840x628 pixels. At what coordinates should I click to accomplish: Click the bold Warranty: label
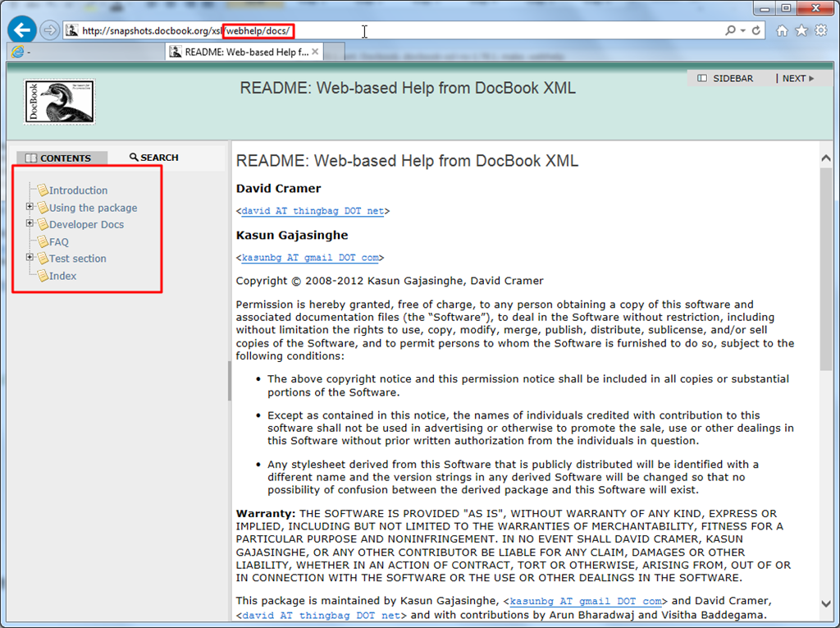[266, 514]
